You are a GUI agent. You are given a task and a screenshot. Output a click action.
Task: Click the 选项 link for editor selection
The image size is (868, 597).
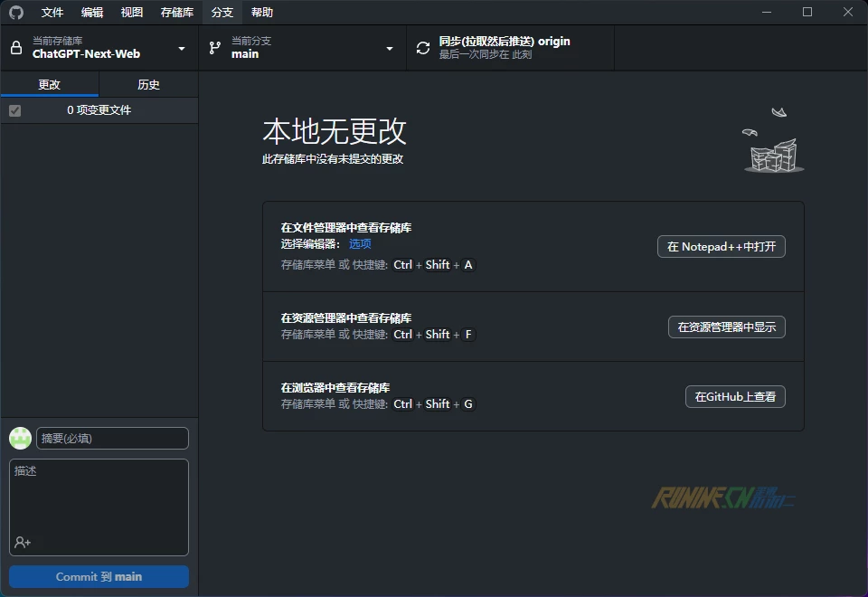click(x=360, y=244)
